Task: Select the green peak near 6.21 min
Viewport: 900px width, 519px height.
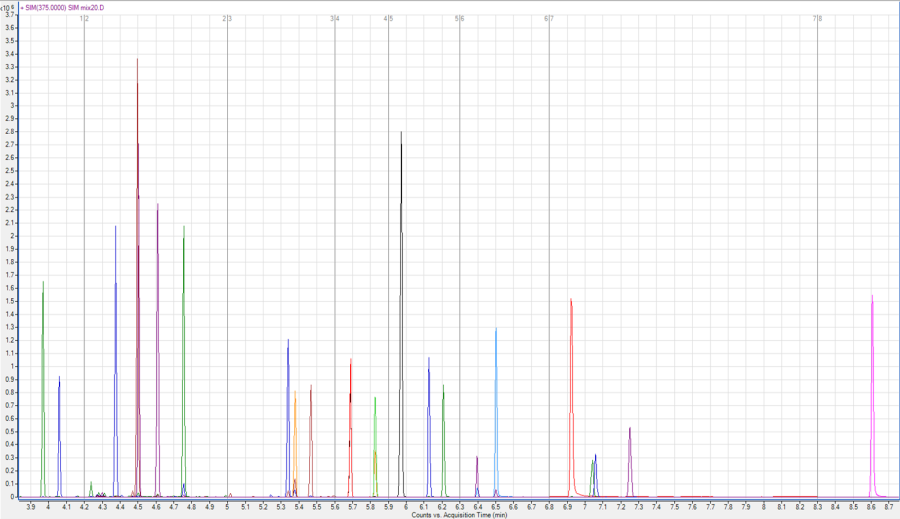Action: (x=443, y=440)
